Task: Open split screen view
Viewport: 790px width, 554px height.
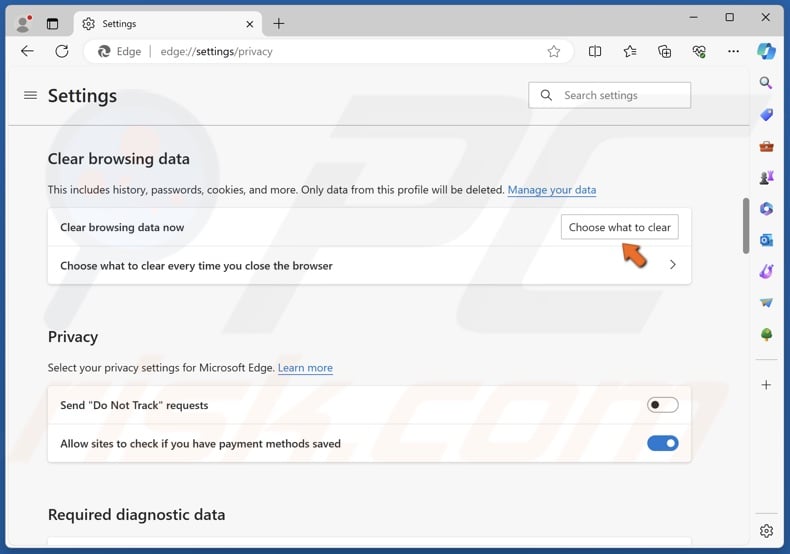Action: (595, 51)
